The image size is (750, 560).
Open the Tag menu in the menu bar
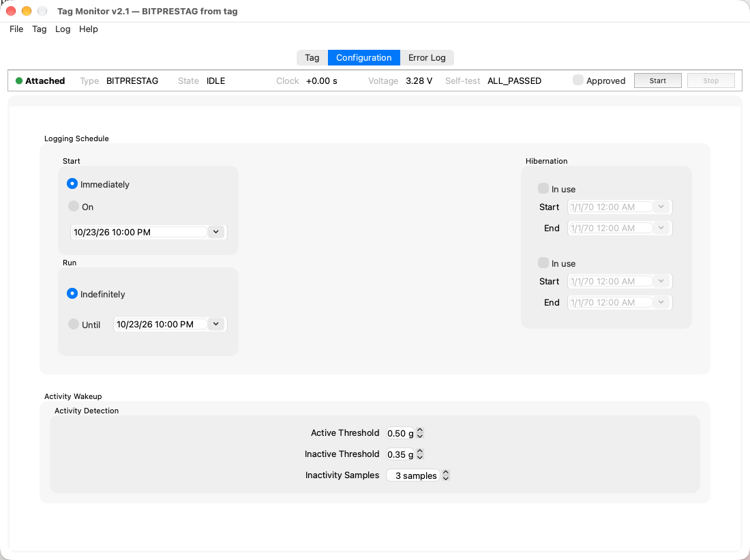click(40, 29)
